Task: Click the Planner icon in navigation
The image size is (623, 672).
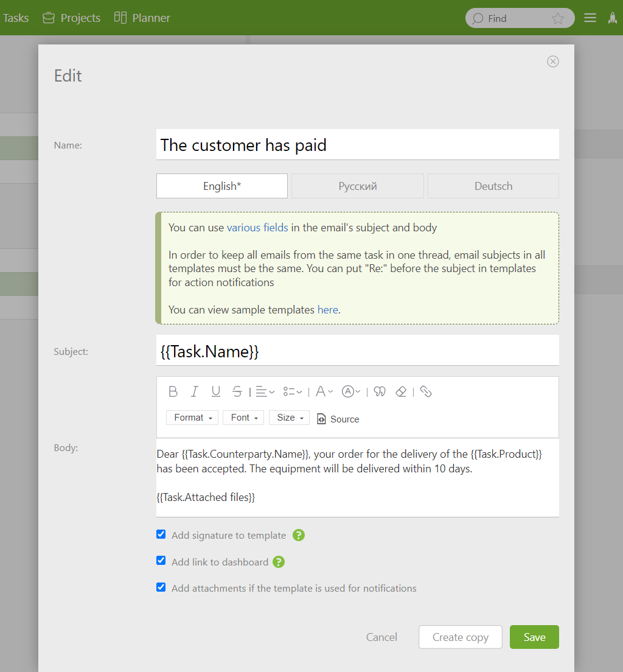Action: coord(120,18)
